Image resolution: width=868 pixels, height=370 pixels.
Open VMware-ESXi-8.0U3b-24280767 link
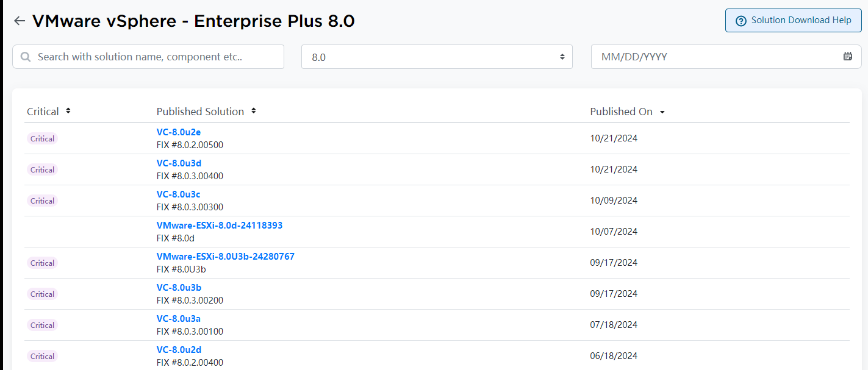226,257
